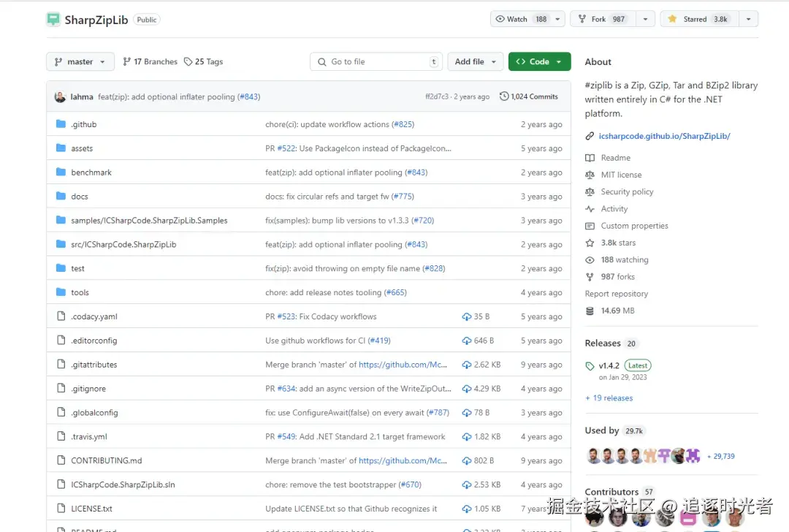Screen dimensions: 789x532
Task: Open the CONTRIBUTING.md file
Action: point(106,460)
